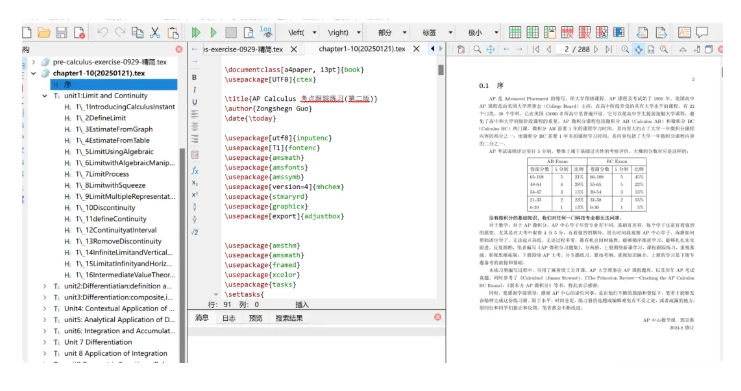Insert square root with √ icon

click(195, 232)
